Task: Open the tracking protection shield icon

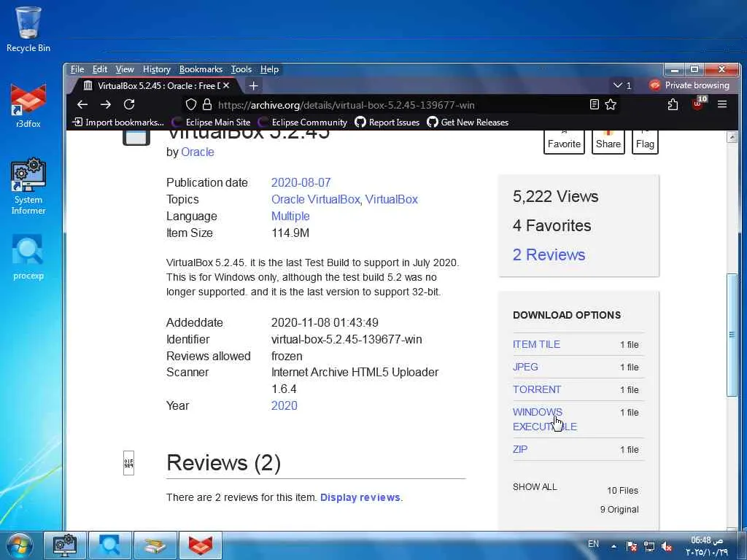Action: pos(191,104)
